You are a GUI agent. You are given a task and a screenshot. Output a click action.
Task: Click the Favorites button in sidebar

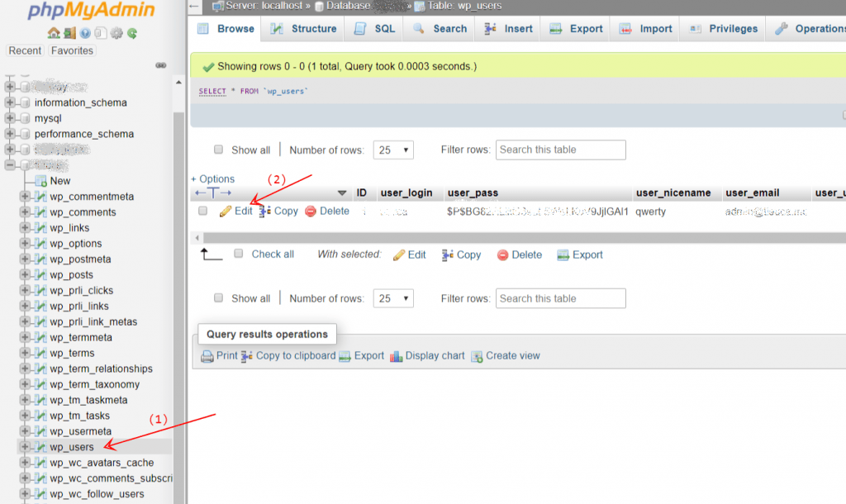tap(72, 50)
